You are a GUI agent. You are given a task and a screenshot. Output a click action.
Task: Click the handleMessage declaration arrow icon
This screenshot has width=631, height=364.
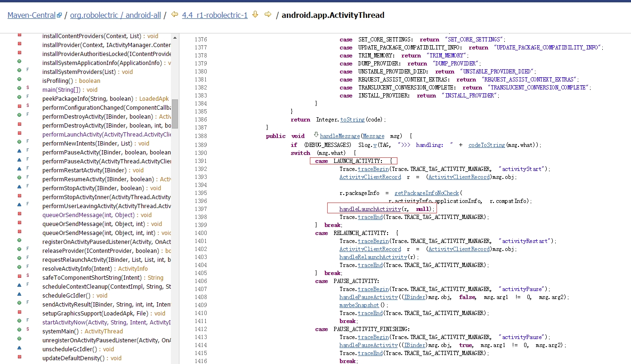(316, 135)
